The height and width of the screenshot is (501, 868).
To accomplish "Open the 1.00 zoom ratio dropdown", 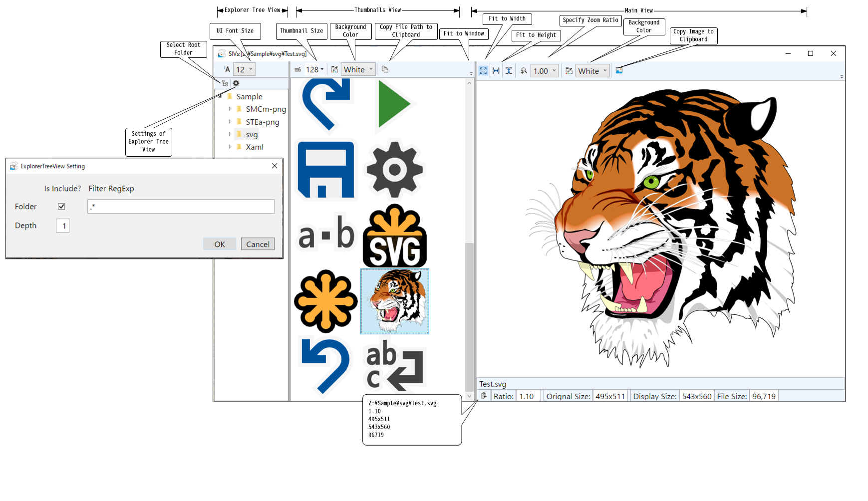I will 545,71.
